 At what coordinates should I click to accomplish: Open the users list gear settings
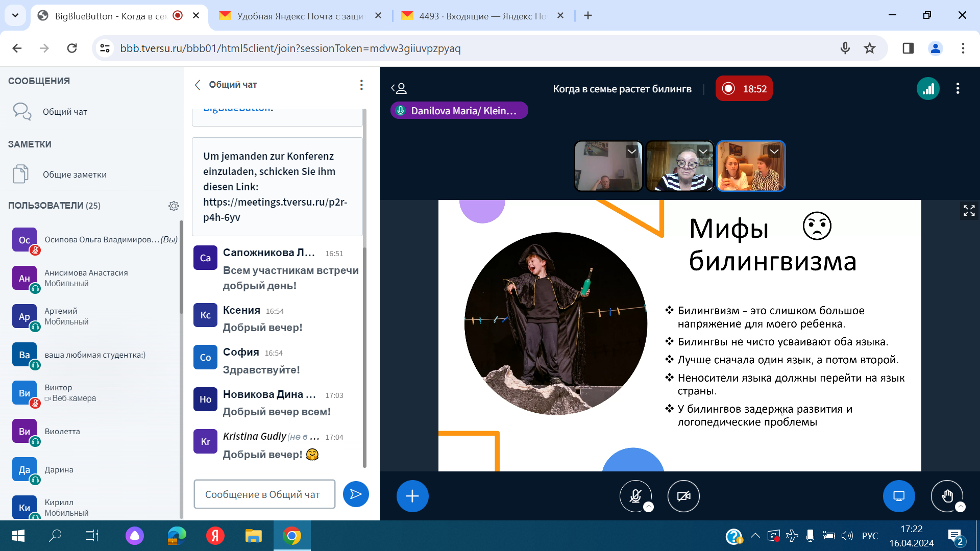pos(174,206)
